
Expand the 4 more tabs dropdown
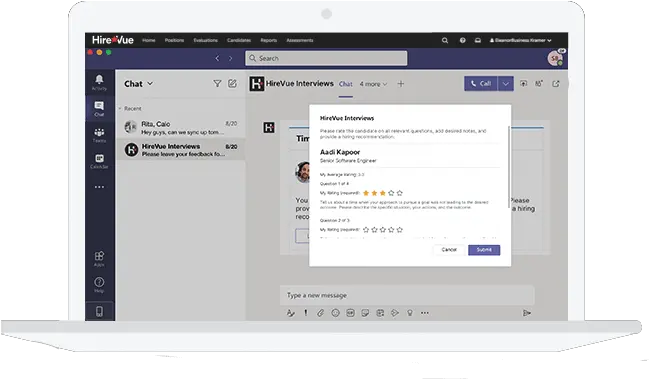coord(373,84)
